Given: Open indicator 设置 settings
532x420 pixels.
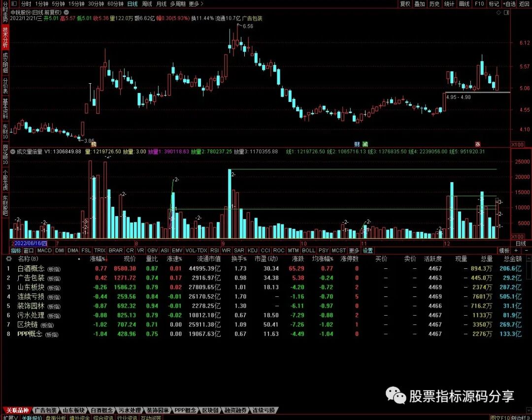Looking at the screenshot, I should [x=368, y=250].
